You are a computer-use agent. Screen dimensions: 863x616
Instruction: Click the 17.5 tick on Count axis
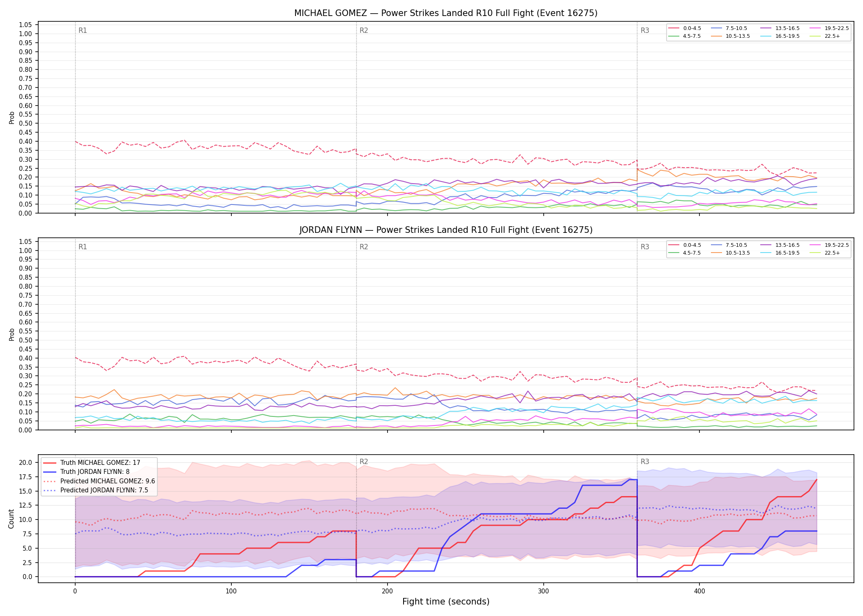(x=25, y=477)
